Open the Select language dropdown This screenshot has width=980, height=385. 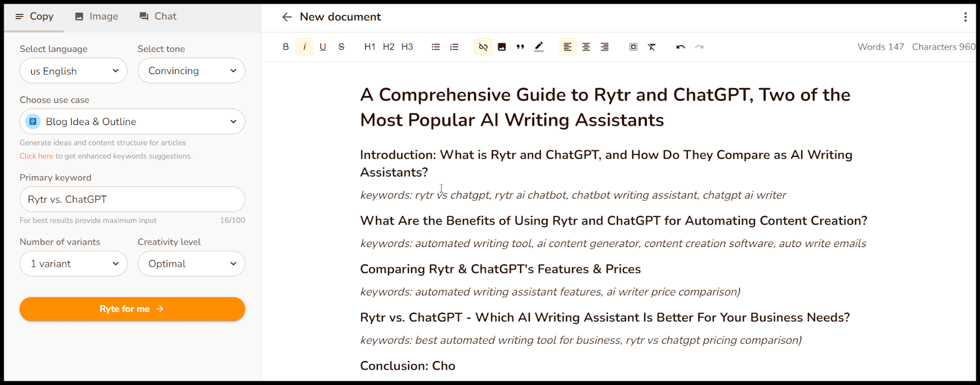(x=73, y=71)
